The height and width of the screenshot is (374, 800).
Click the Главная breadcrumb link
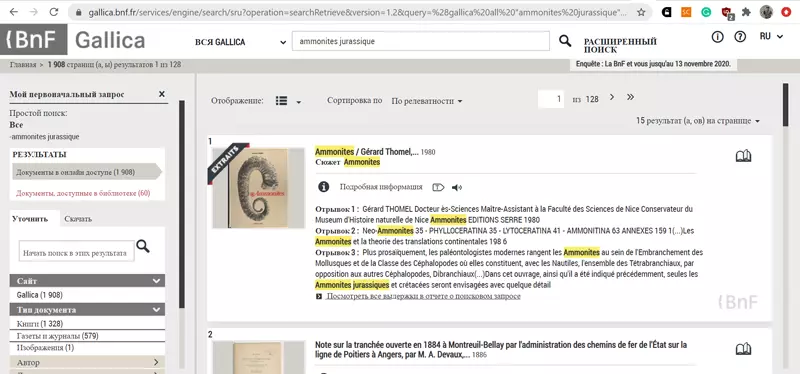(22, 65)
